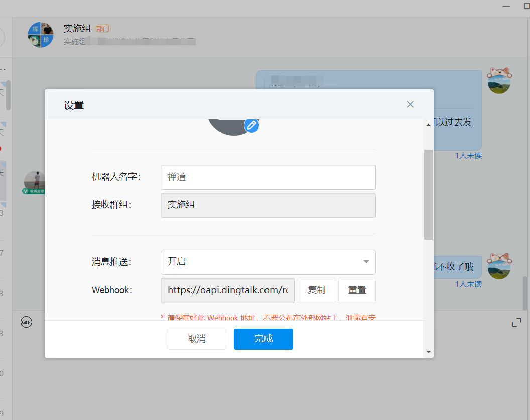Close the 设置 dialog
Image resolution: width=530 pixels, height=420 pixels.
[410, 104]
